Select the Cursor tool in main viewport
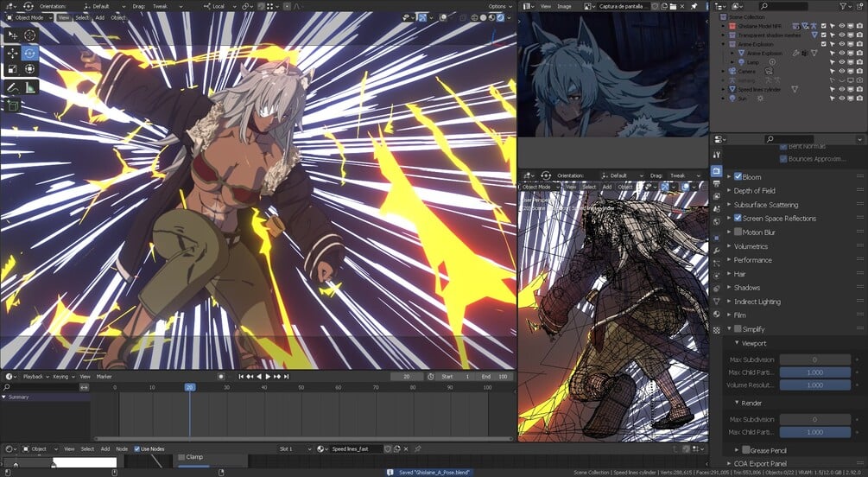The width and height of the screenshot is (868, 477). [x=30, y=35]
